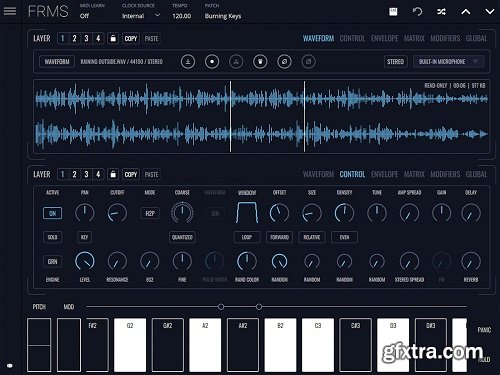Adjust the Size knob
This screenshot has width=500, height=375.
(312, 213)
